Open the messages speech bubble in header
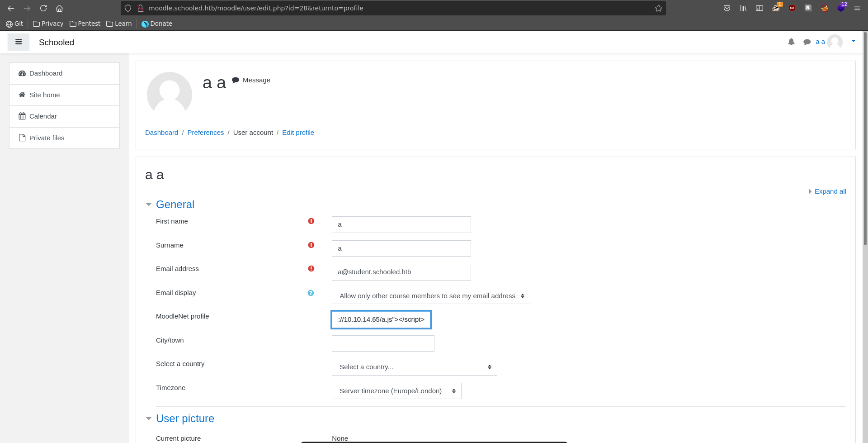The width and height of the screenshot is (868, 443). point(807,42)
